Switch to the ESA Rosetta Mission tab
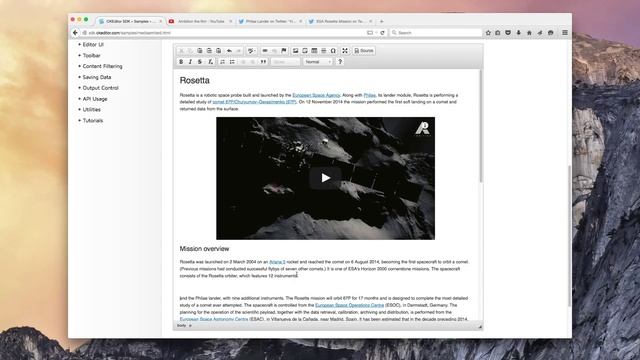Image resolution: width=640 pixels, height=360 pixels. point(340,21)
